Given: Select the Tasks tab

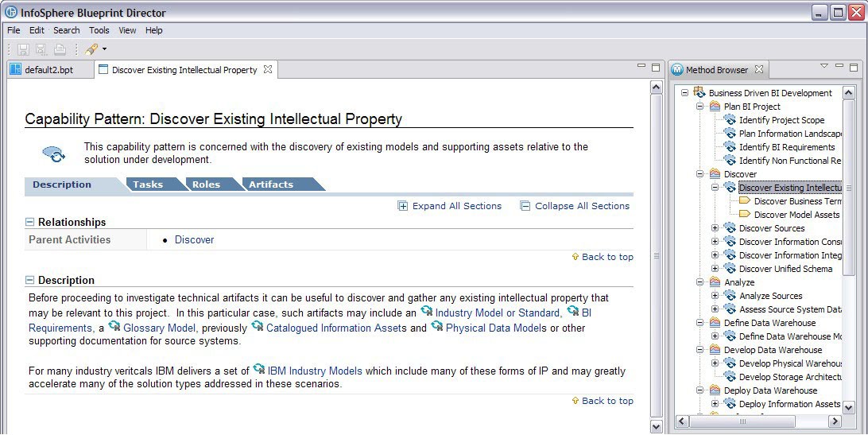Looking at the screenshot, I should pos(148,184).
